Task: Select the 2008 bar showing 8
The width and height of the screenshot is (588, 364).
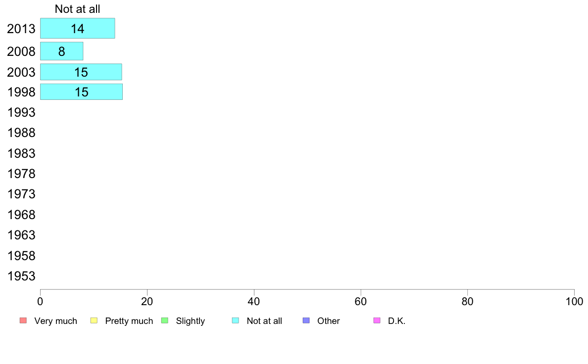Action: coord(61,51)
